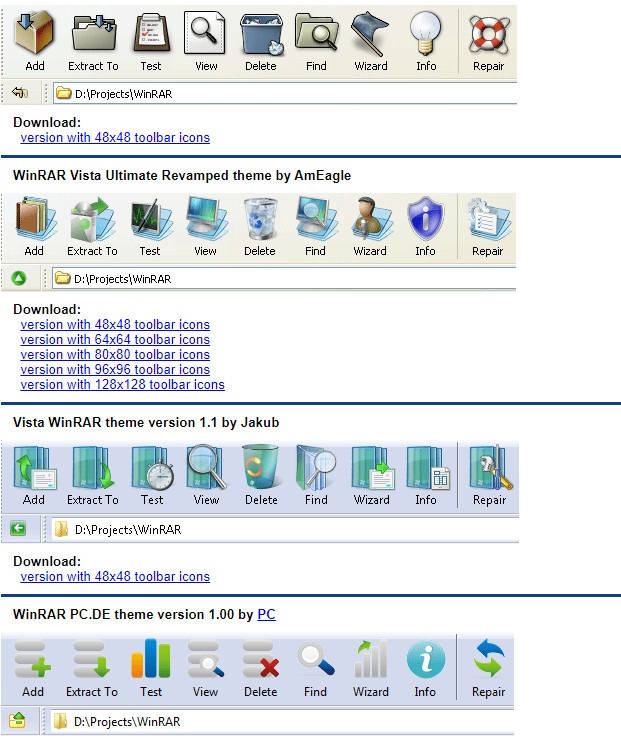The width and height of the screenshot is (621, 741).
Task: Click the round green up arrow button
Action: click(19, 278)
